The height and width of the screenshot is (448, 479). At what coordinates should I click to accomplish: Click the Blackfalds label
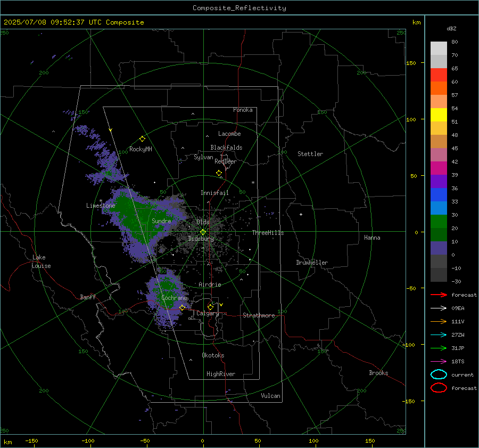coord(226,148)
